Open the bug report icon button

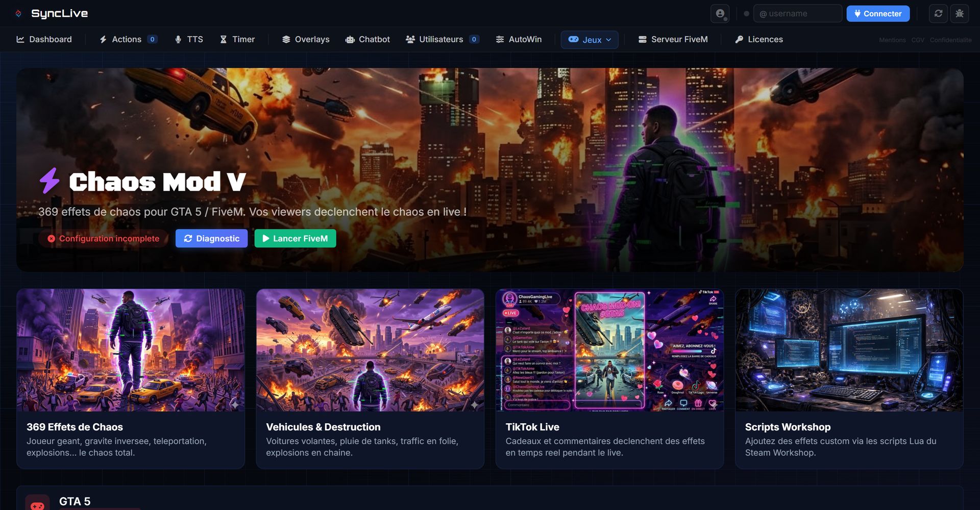[960, 14]
